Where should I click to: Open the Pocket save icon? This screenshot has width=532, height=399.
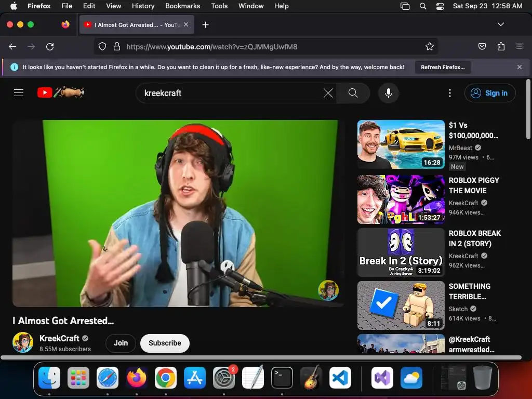pos(482,46)
